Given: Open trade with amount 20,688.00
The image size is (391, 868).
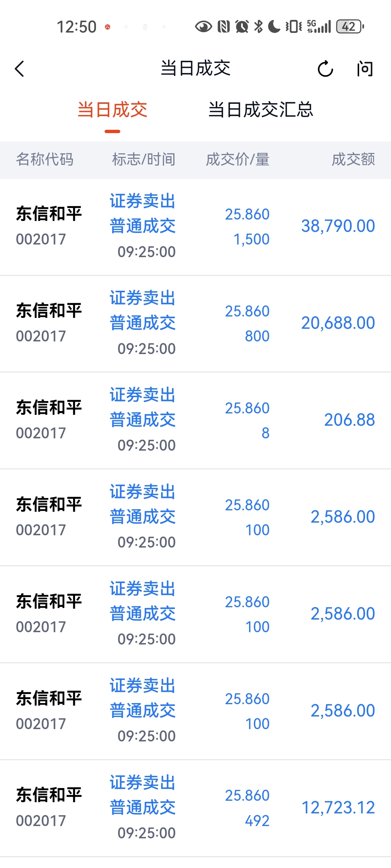Looking at the screenshot, I should point(195,324).
